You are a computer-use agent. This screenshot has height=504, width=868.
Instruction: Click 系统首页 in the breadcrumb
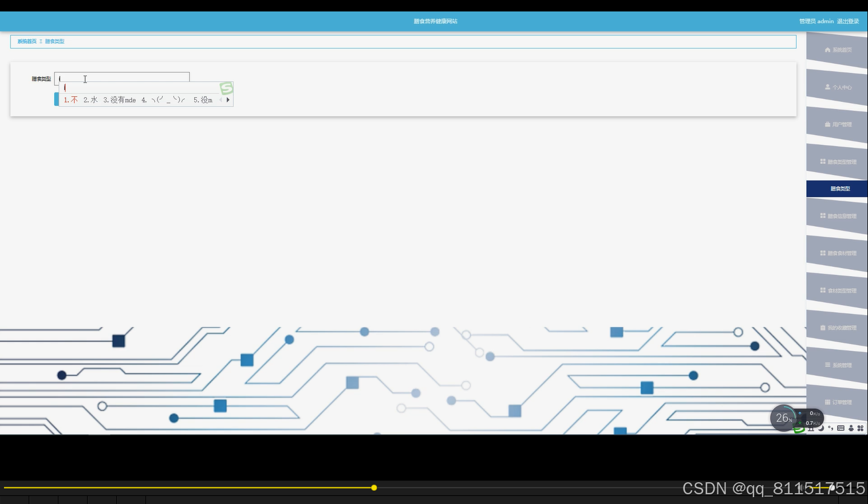point(27,41)
